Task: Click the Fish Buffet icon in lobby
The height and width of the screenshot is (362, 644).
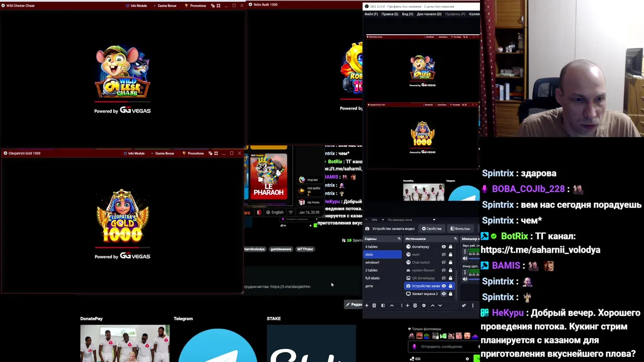Action: point(302,191)
